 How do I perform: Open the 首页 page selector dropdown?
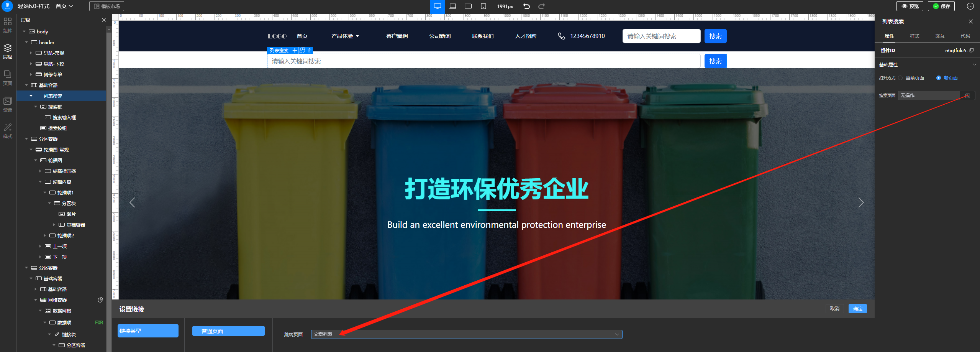(x=64, y=6)
